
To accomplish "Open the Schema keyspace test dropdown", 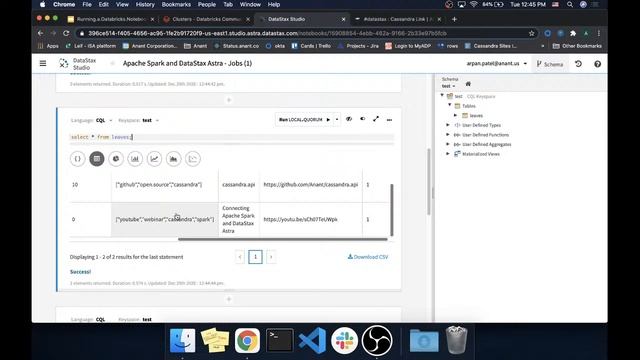I will tap(448, 86).
